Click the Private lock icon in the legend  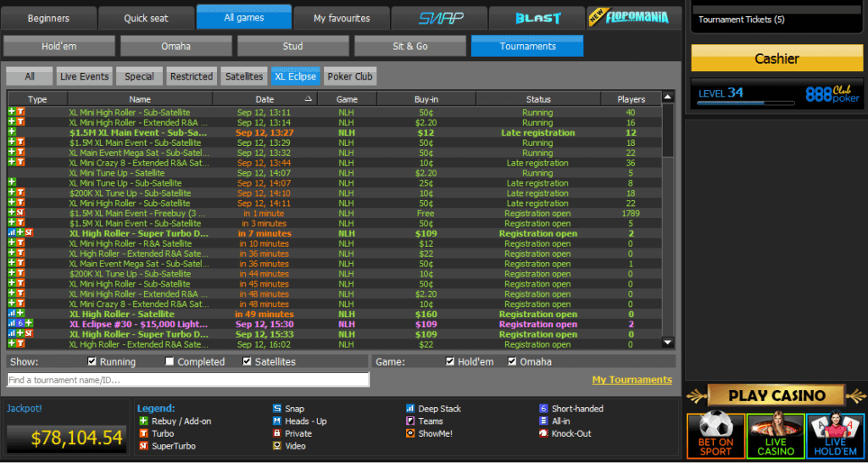(277, 433)
